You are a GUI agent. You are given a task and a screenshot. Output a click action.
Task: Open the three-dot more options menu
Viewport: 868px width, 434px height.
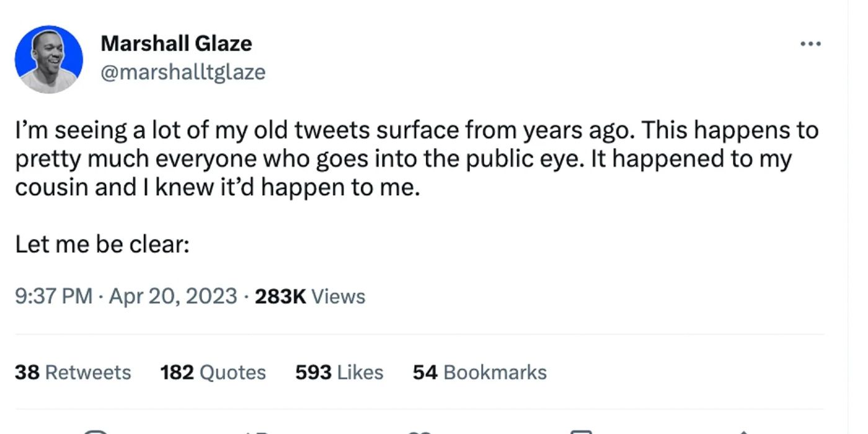[810, 44]
